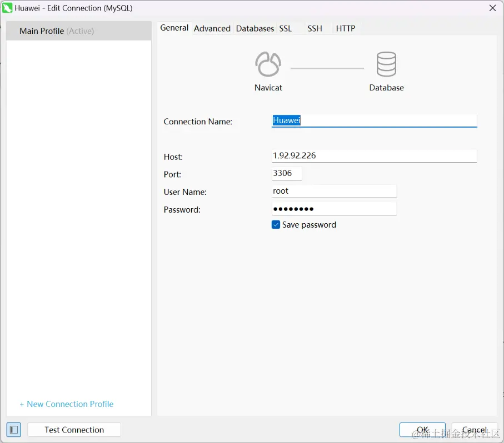Switch to the General tab
The image size is (504, 443).
tap(174, 28)
